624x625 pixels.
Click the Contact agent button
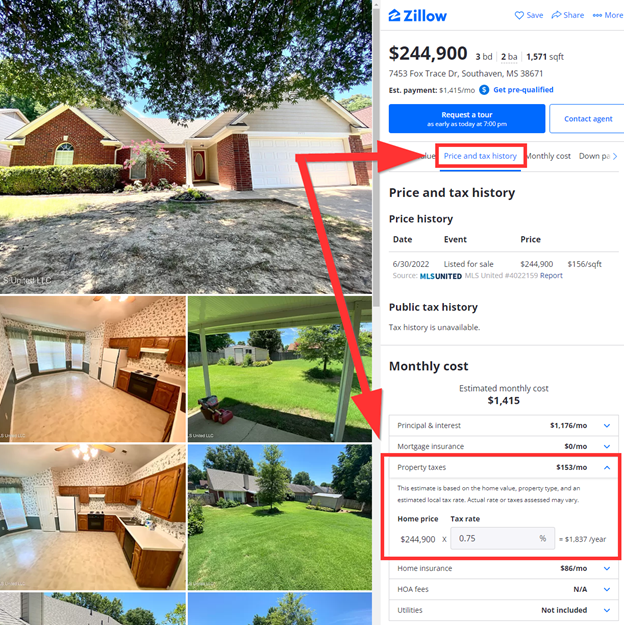588,119
